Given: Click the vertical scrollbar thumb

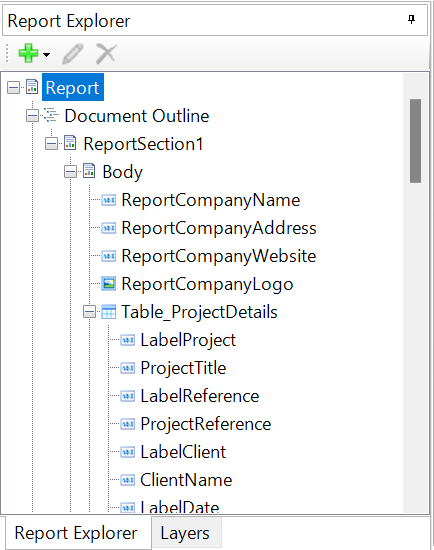Looking at the screenshot, I should tap(415, 141).
